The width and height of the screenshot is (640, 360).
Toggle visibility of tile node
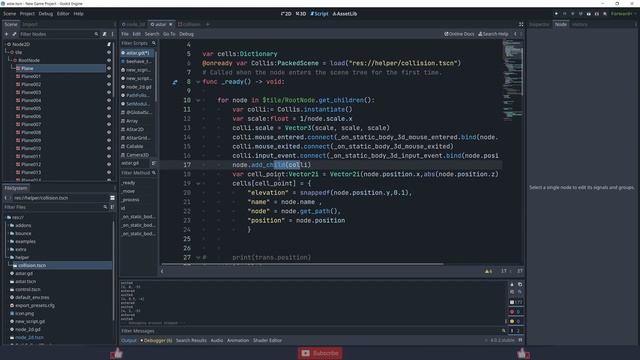[x=109, y=52]
